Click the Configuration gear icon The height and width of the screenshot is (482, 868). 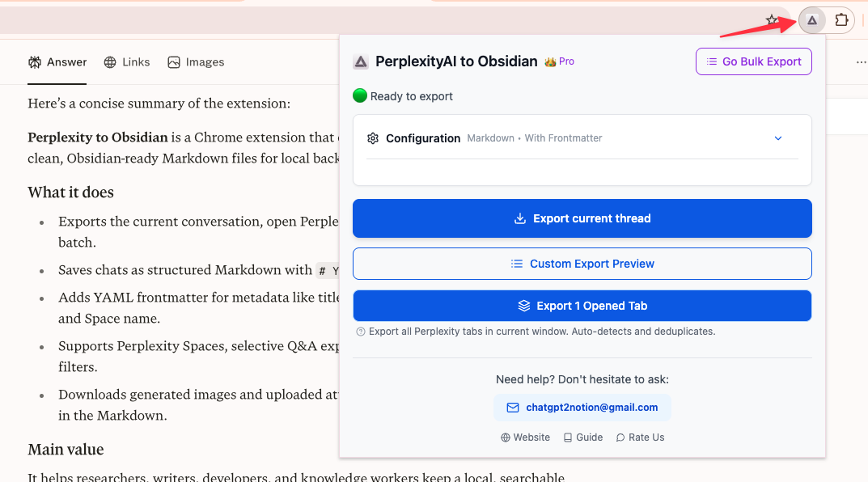pyautogui.click(x=373, y=138)
